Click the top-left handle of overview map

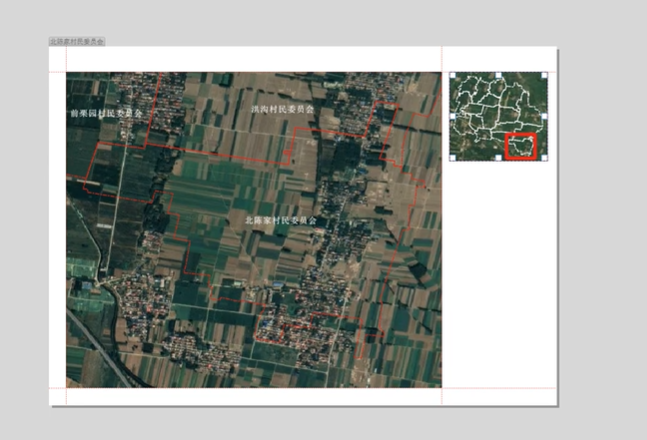453,75
